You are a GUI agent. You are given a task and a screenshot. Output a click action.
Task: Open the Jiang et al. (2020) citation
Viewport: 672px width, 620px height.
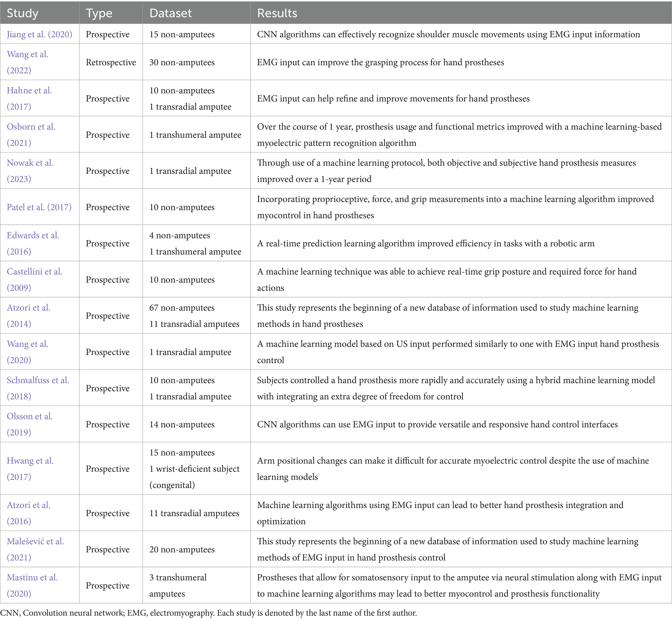click(x=39, y=34)
